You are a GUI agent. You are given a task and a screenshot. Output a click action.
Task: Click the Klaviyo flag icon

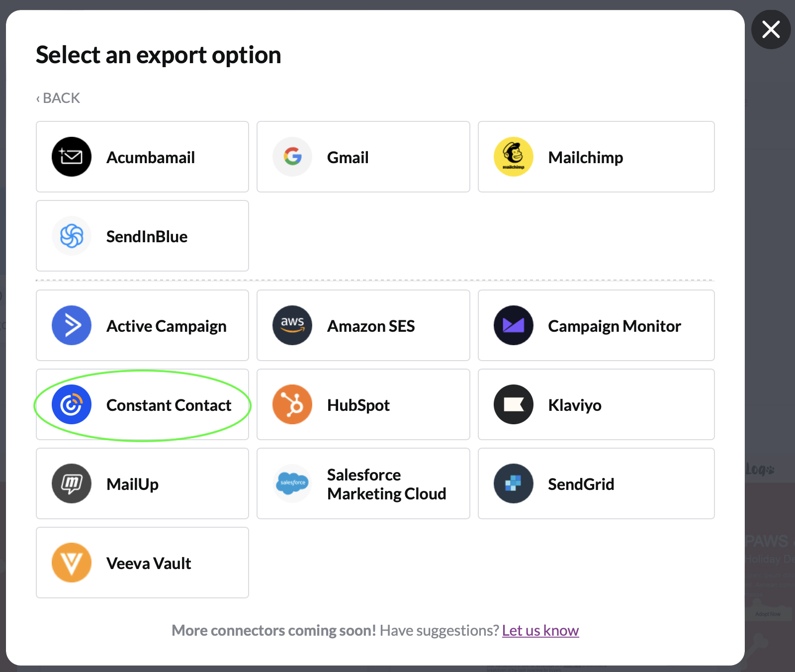[514, 404]
